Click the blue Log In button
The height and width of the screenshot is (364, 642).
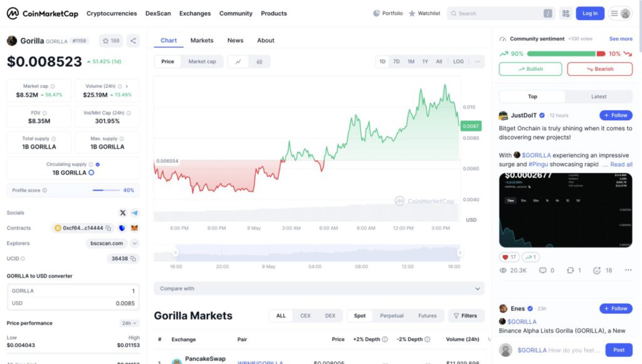click(x=590, y=13)
